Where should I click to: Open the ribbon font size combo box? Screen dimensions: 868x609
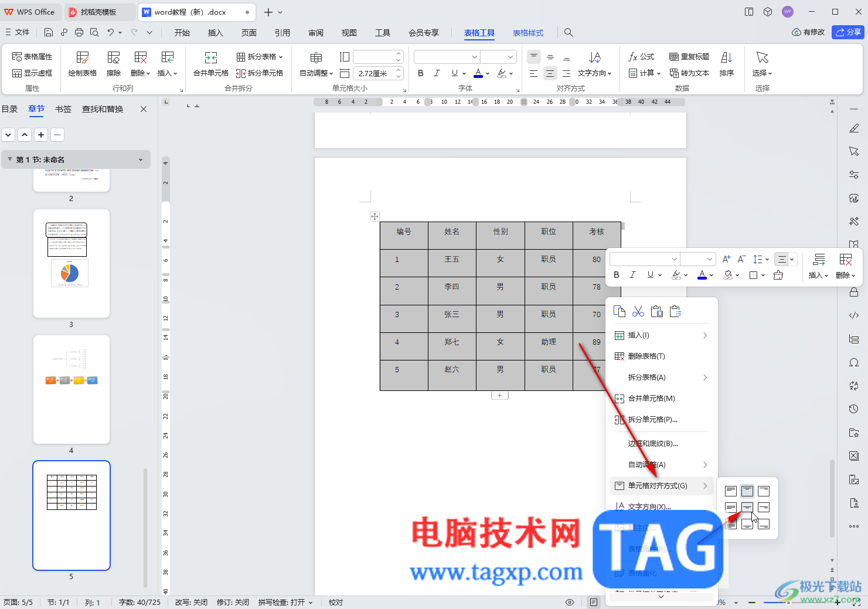click(498, 57)
